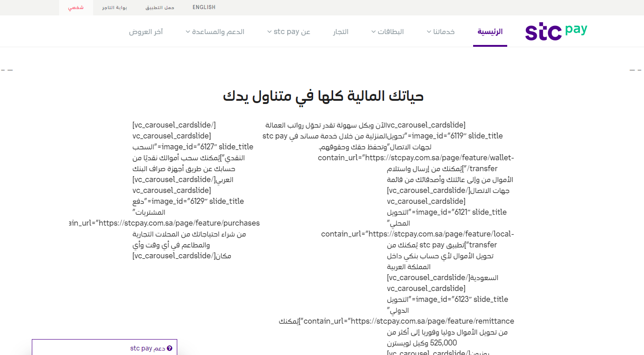Open the عن stc pay menu

[x=292, y=32]
